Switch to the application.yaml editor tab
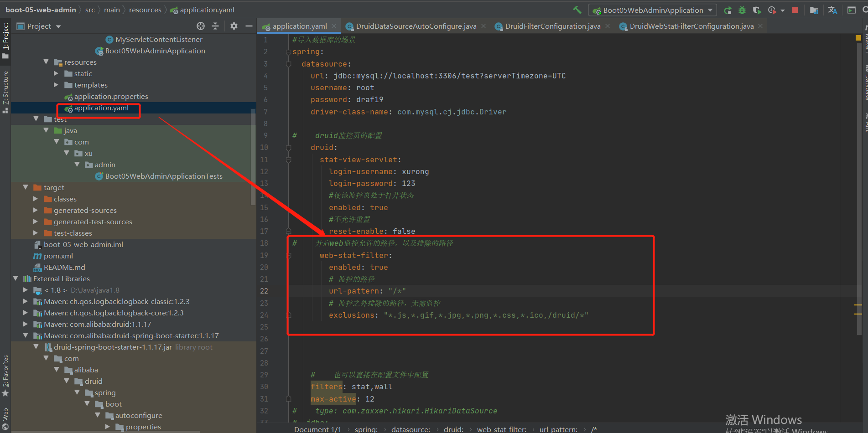Image resolution: width=868 pixels, height=433 pixels. pyautogui.click(x=300, y=26)
